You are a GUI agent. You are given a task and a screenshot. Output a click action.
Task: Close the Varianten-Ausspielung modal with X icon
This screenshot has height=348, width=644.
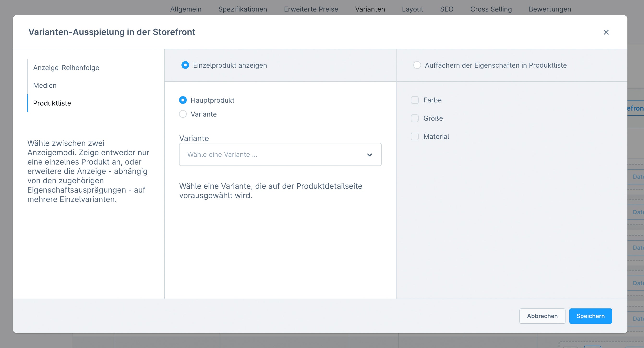click(606, 32)
